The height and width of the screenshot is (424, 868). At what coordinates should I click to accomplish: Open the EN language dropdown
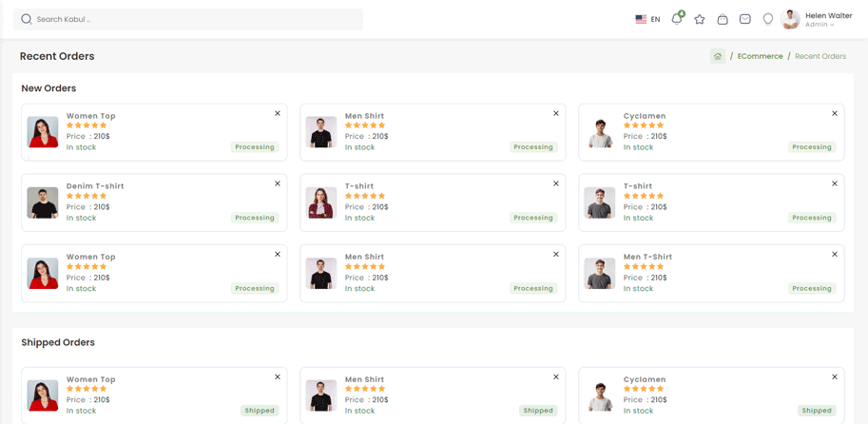tap(647, 19)
